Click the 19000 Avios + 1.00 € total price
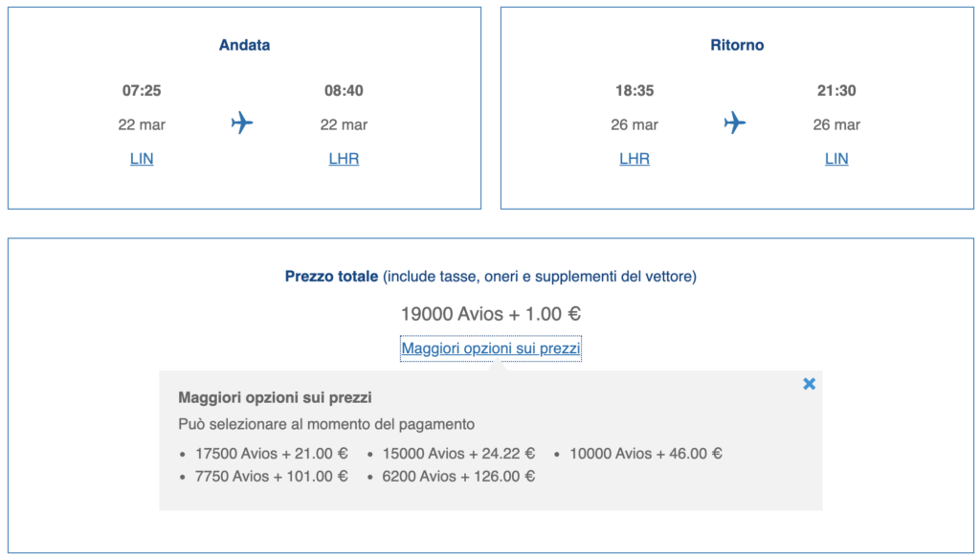Image resolution: width=980 pixels, height=560 pixels. (x=491, y=314)
